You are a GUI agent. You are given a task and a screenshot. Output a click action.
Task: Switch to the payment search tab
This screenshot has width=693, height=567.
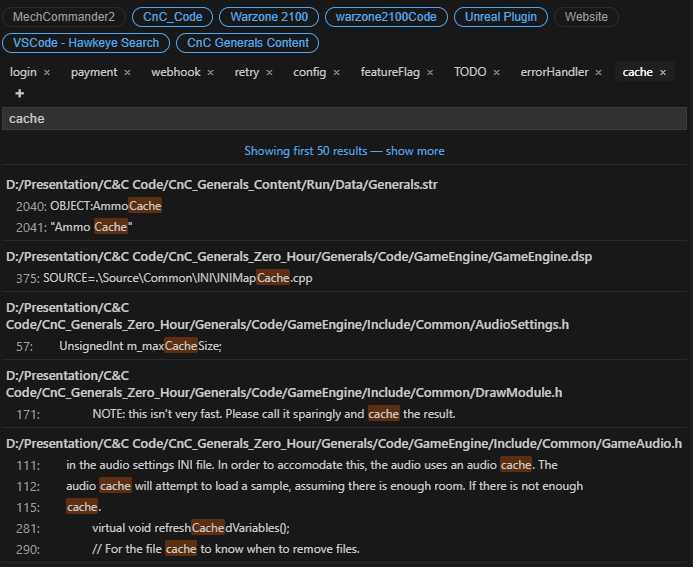coord(94,72)
